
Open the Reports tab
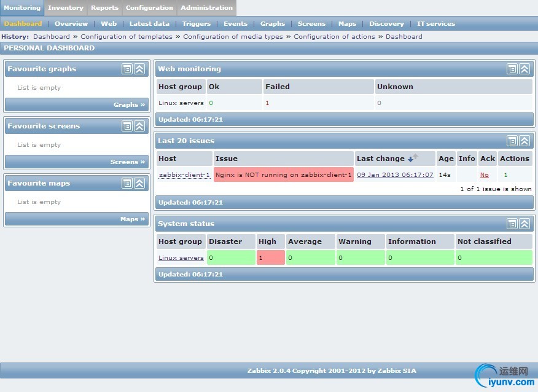tap(104, 7)
